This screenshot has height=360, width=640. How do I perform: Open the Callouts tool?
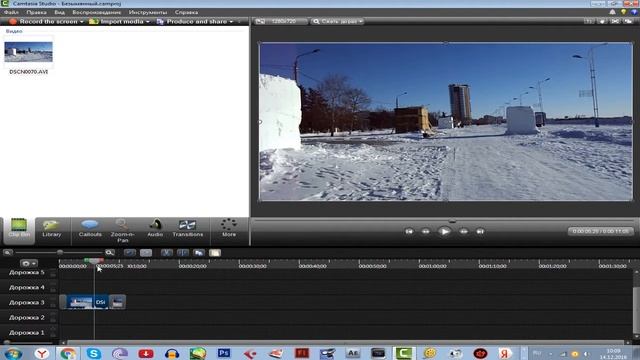tap(90, 229)
